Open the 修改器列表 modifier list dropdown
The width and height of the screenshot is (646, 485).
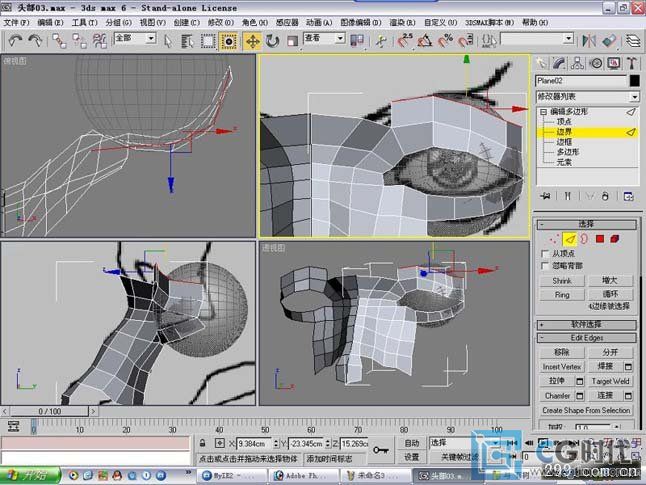point(587,97)
